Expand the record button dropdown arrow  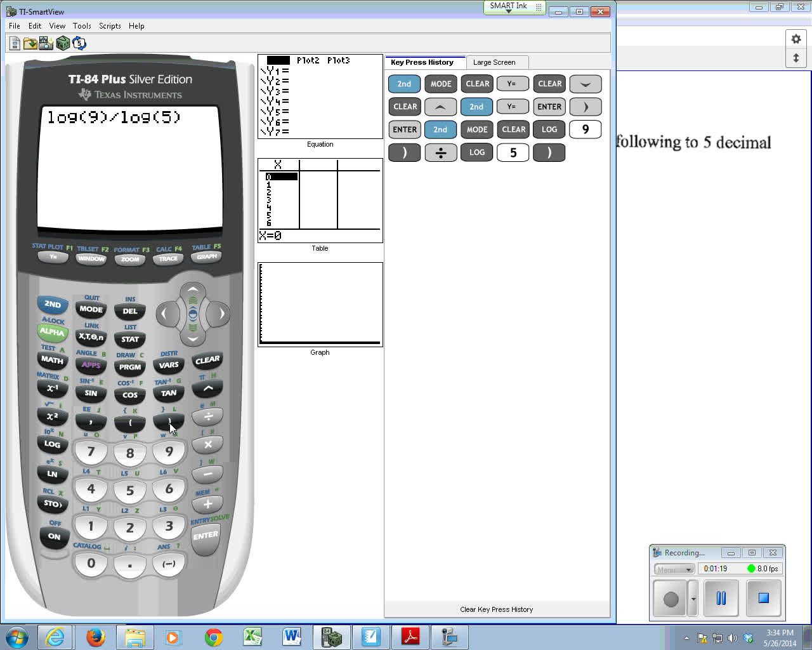[x=693, y=599]
